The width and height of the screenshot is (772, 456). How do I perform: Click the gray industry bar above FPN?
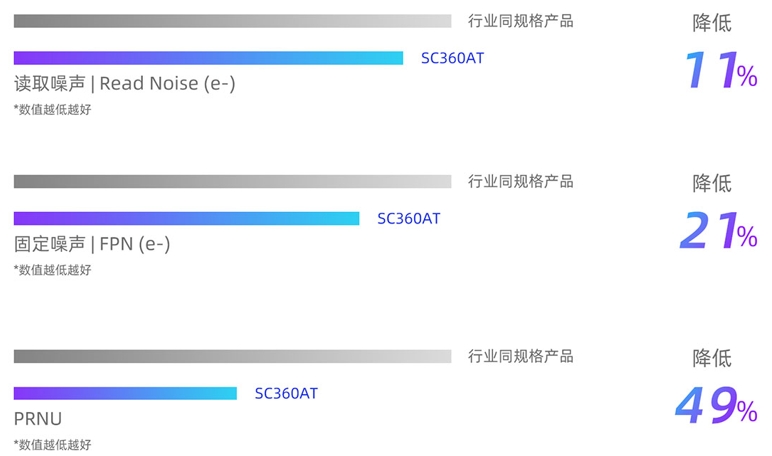click(232, 182)
